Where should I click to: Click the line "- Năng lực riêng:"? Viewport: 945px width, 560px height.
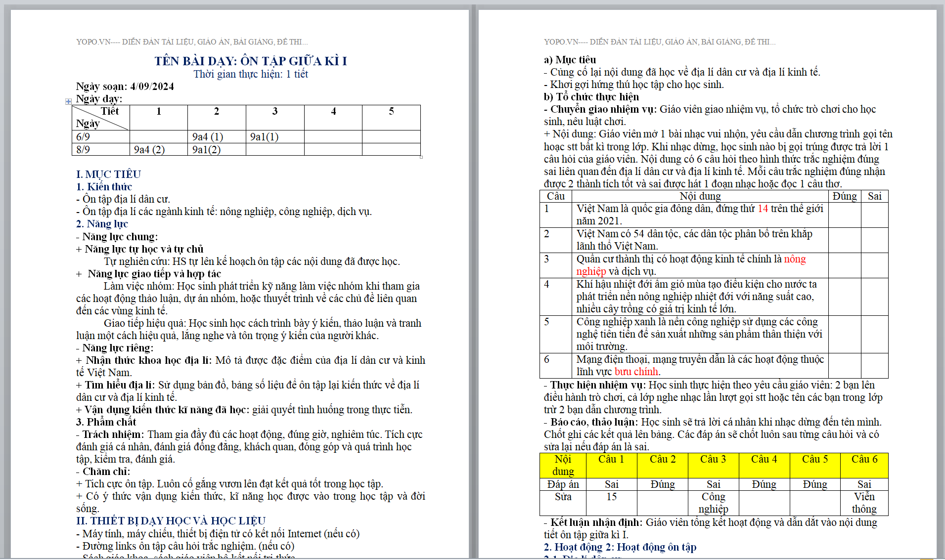pos(115,348)
